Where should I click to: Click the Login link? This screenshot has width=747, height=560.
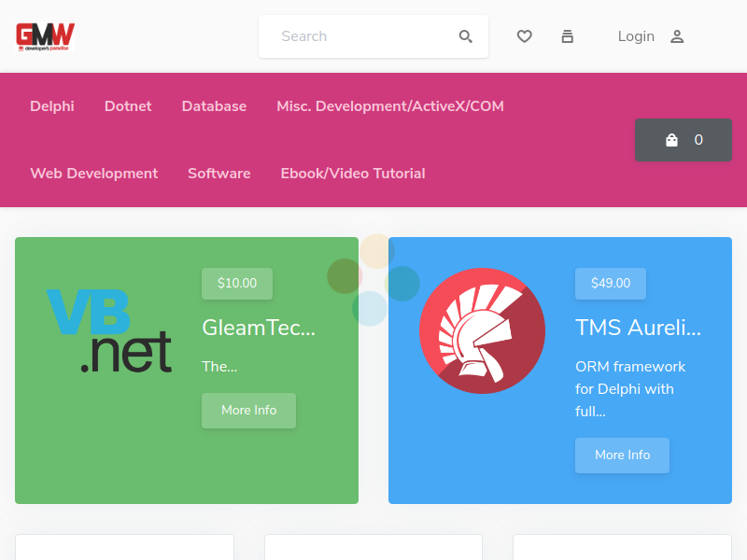[636, 36]
